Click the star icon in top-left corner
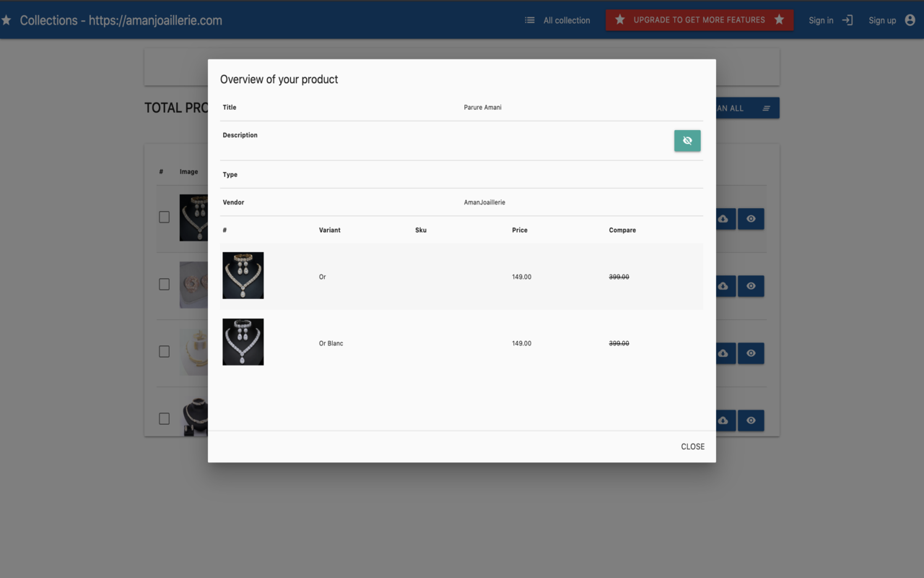Image resolution: width=924 pixels, height=578 pixels. 8,20
